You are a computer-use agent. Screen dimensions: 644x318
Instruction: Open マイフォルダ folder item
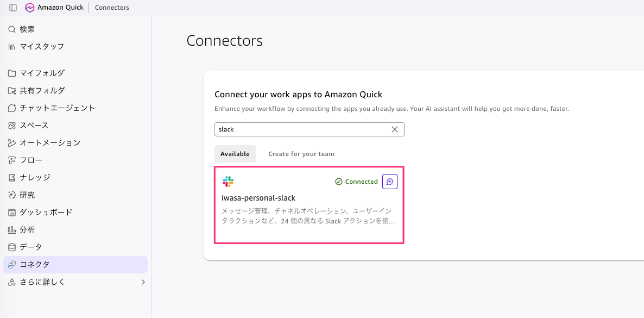[75, 73]
